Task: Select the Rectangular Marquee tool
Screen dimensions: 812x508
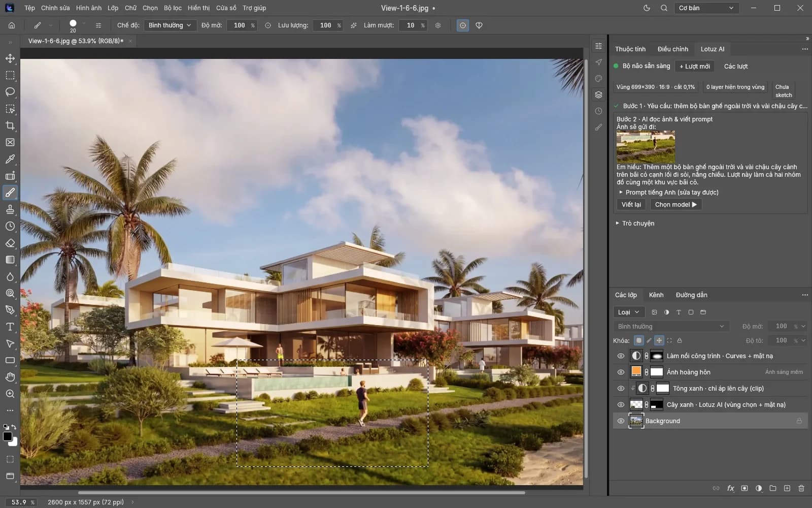Action: click(x=10, y=75)
